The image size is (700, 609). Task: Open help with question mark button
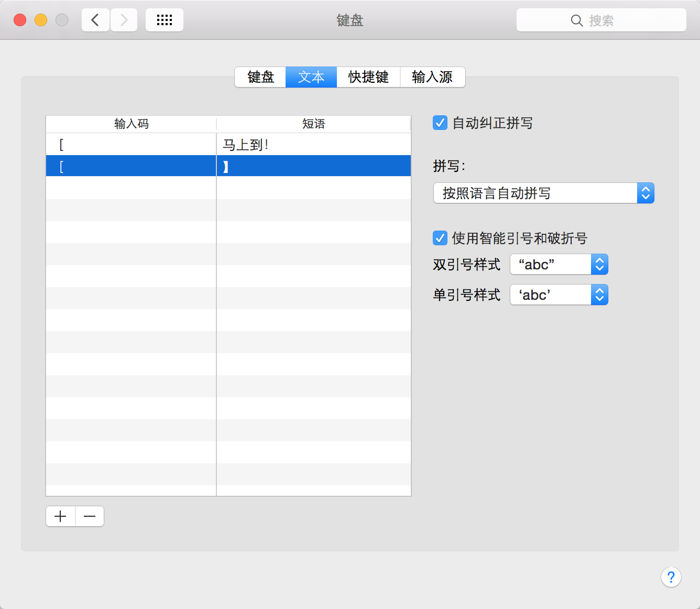[671, 577]
